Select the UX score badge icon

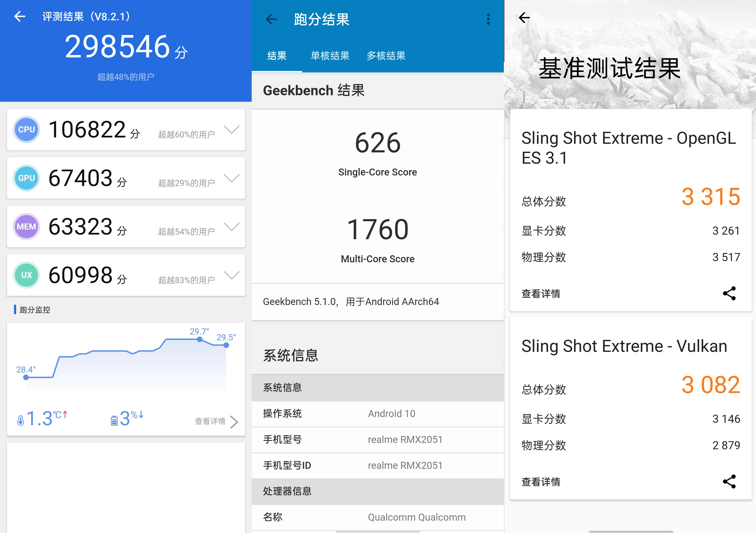26,275
